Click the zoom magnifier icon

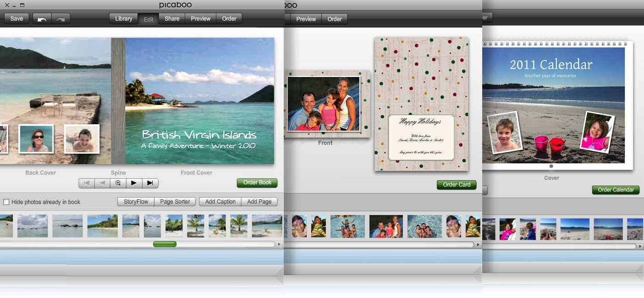point(118,183)
